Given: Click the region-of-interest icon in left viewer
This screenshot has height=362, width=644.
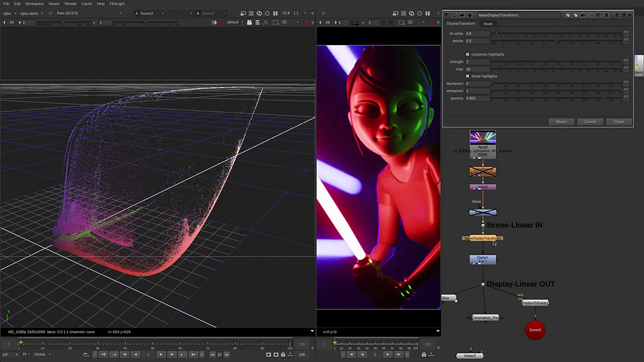Looking at the screenshot, I should pos(267,13).
